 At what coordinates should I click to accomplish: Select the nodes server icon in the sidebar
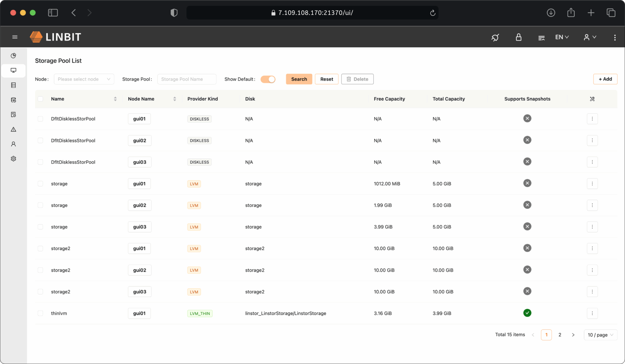click(x=13, y=85)
